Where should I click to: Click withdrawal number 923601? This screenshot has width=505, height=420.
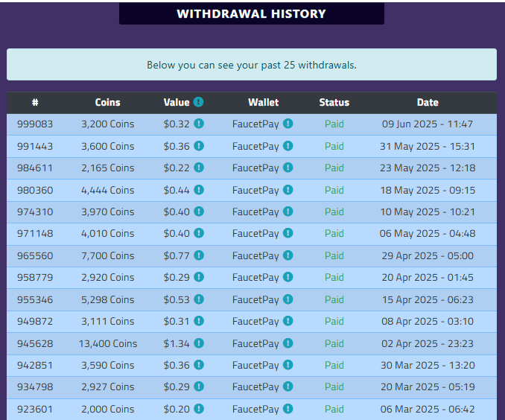pos(35,409)
